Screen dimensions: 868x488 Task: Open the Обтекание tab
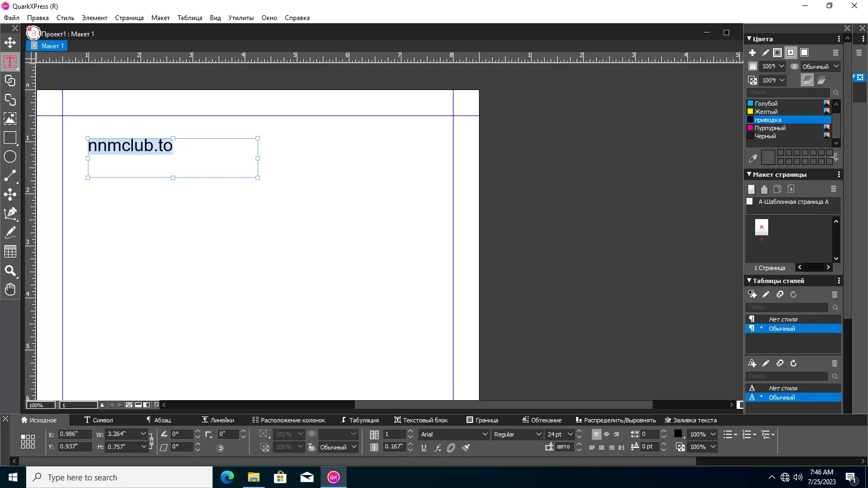click(x=542, y=420)
